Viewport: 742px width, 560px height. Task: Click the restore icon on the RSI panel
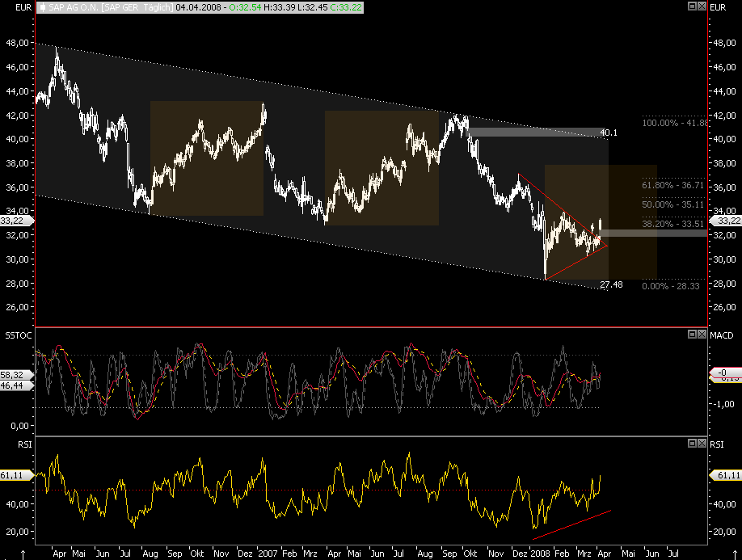tap(693, 443)
